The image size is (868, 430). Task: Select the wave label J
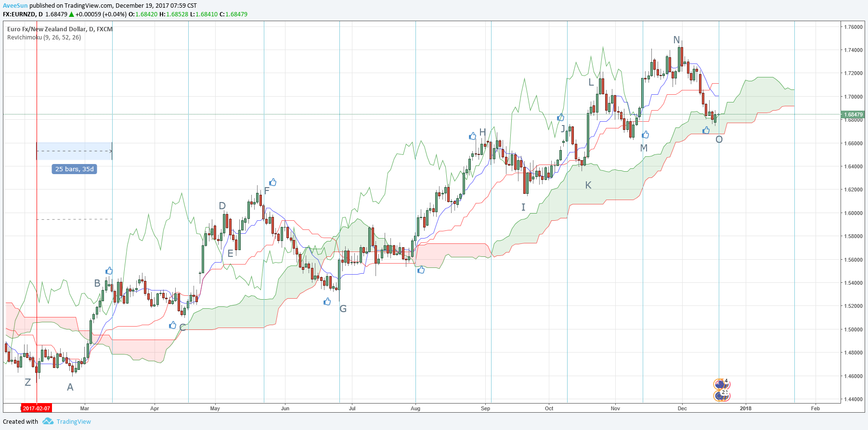563,128
